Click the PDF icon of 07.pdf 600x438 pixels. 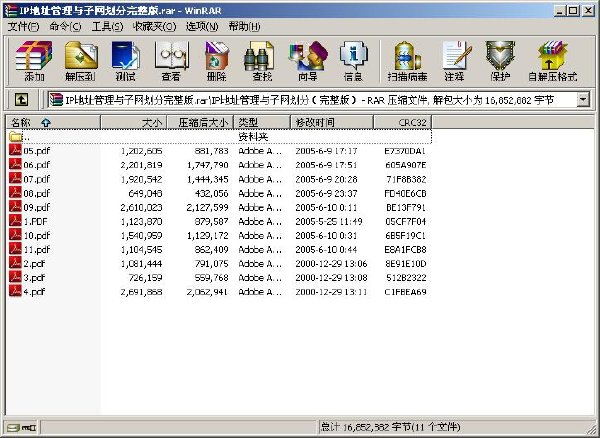(15, 178)
